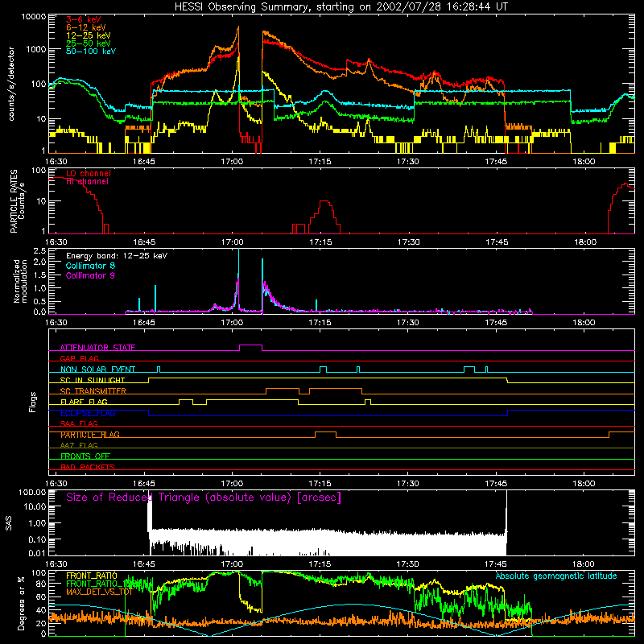Click the 17:15 tick under the particle rates plot
Viewport: 644px width, 644px height.
320,242
